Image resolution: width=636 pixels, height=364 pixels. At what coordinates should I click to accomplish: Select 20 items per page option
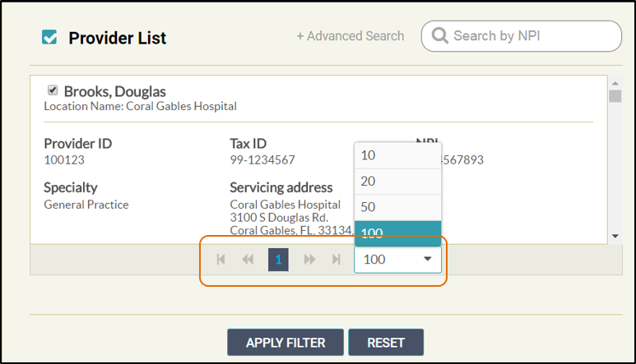pyautogui.click(x=398, y=182)
